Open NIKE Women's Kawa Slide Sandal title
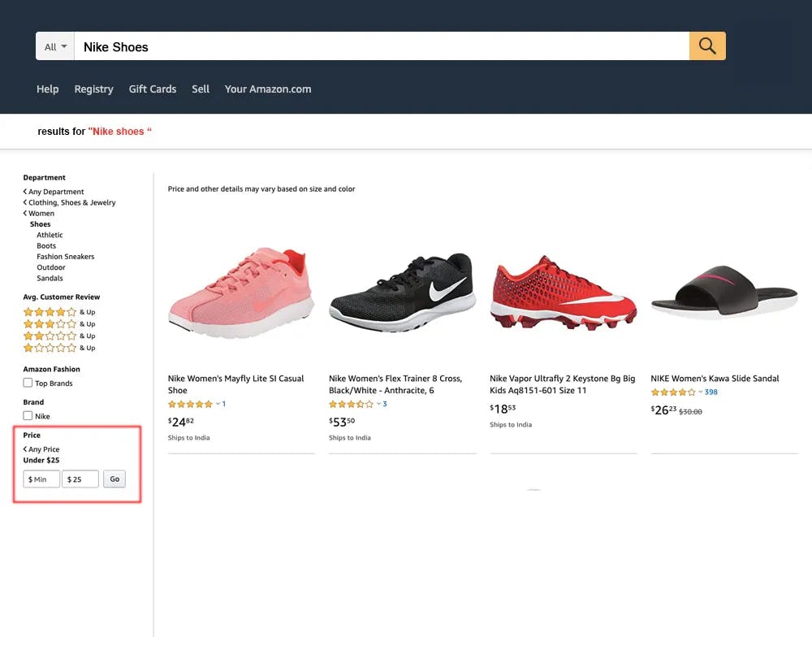This screenshot has width=812, height=650. [x=715, y=379]
